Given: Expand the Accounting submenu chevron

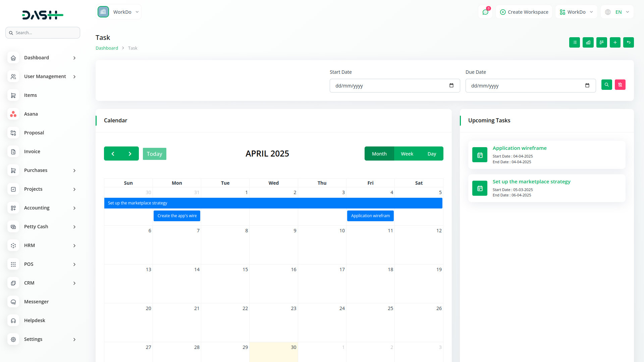Looking at the screenshot, I should click(x=74, y=208).
